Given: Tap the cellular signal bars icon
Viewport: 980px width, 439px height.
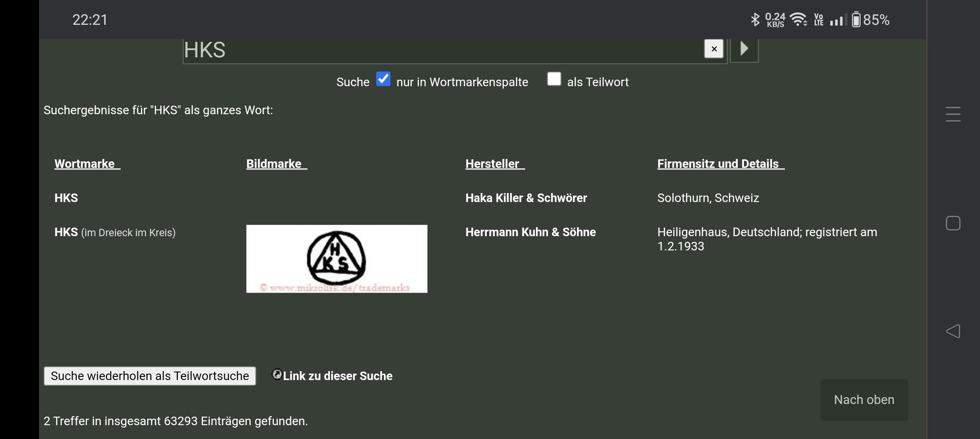Looking at the screenshot, I should (838, 20).
